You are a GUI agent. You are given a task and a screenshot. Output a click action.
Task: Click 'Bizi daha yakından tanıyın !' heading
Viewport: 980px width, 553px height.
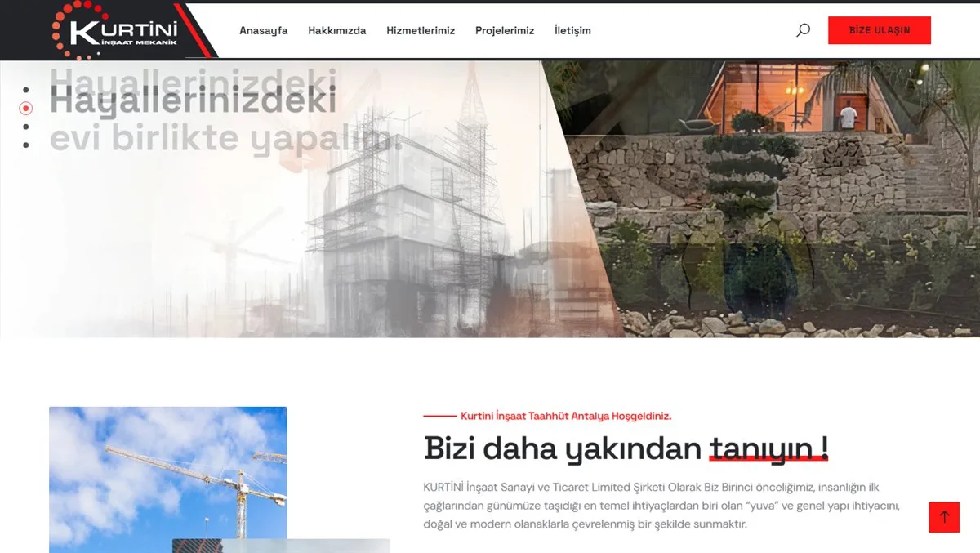[626, 448]
